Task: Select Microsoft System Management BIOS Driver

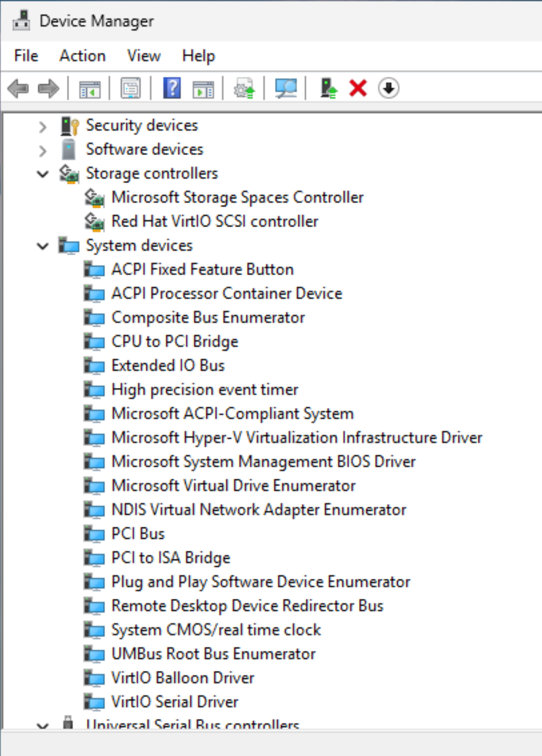Action: coord(264,462)
